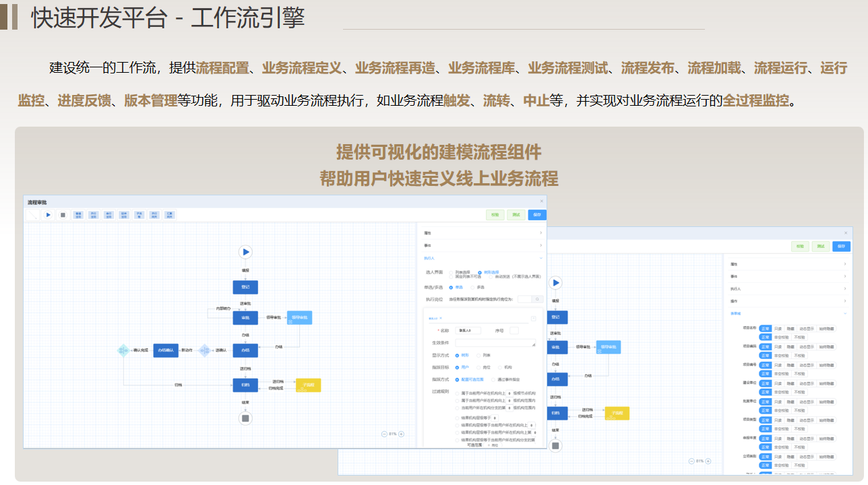This screenshot has height=485, width=868.
Task: Click zoom out minus icon in the left canvas
Action: pos(384,434)
